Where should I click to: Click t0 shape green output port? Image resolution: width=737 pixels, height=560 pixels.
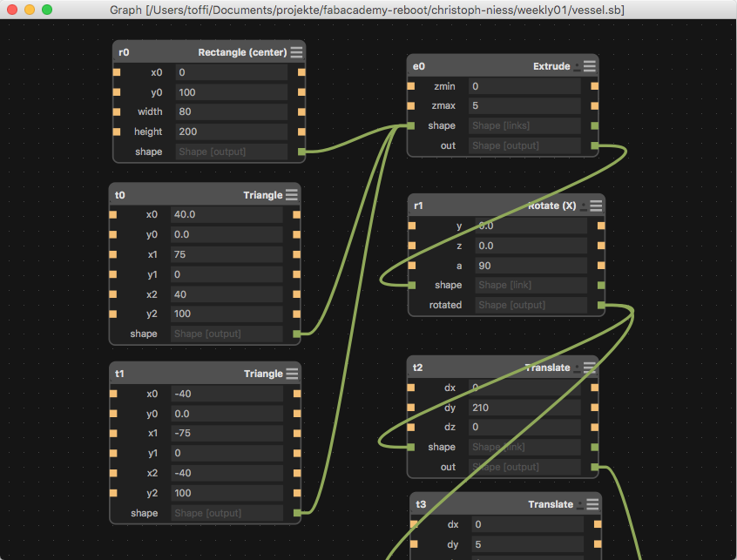(296, 334)
